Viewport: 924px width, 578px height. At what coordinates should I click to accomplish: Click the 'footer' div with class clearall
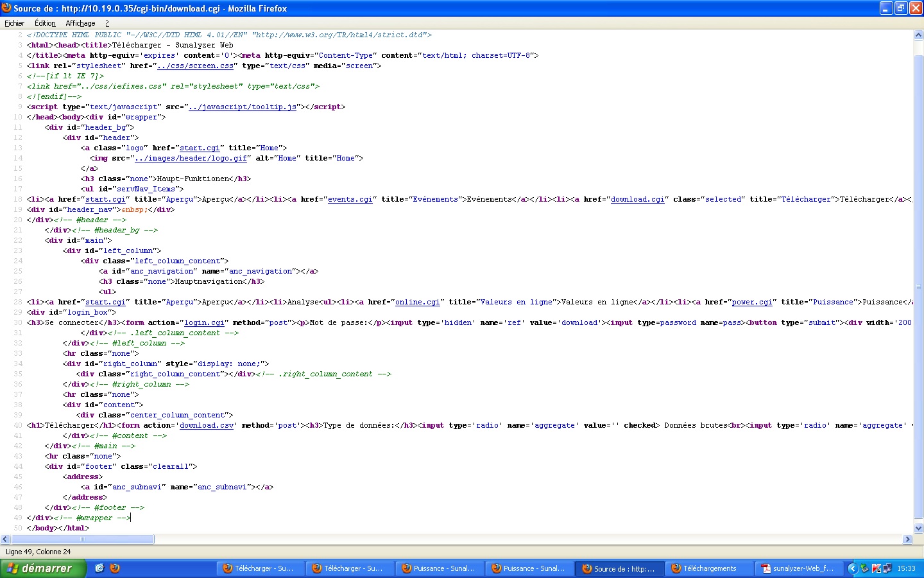pos(121,466)
